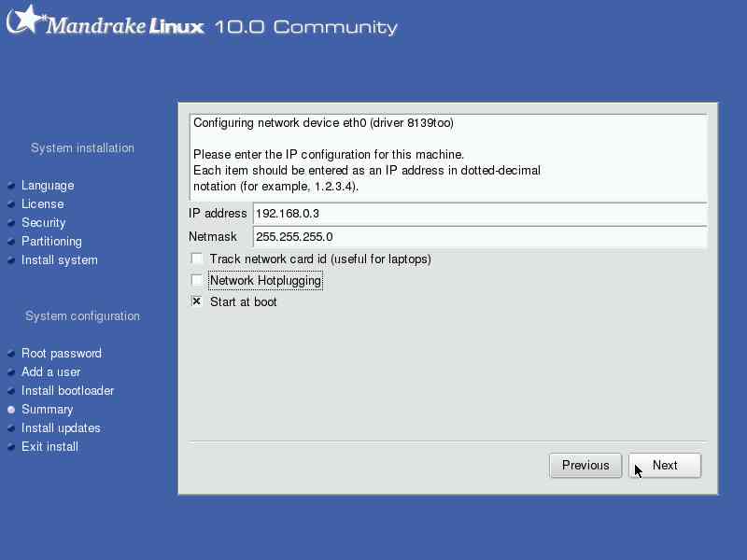Select the Exit install step
Screen dimensions: 747x560
point(49,447)
